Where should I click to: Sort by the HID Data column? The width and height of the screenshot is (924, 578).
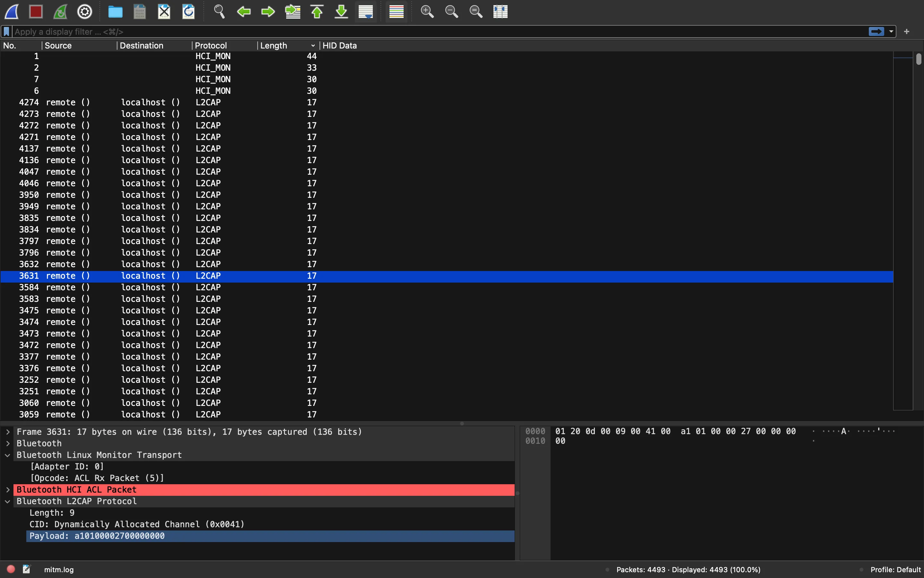[606, 46]
